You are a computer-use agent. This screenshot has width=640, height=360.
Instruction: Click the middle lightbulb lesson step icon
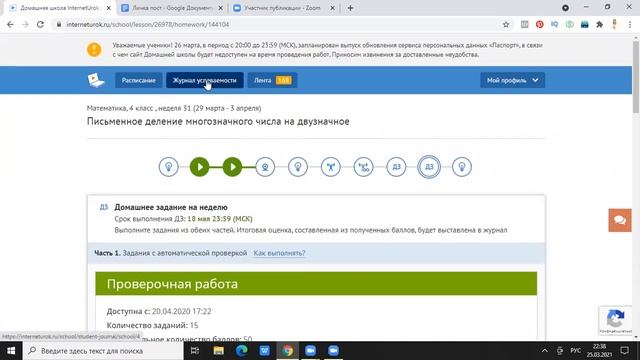[x=298, y=167]
